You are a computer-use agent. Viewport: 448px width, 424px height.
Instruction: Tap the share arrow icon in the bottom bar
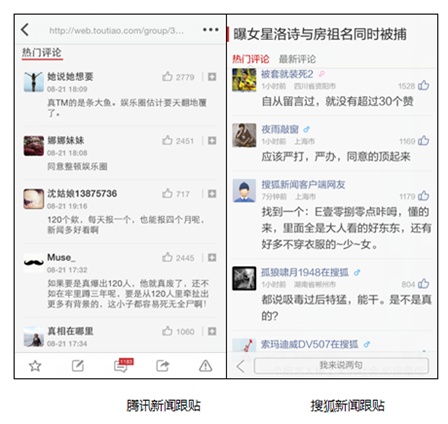(x=163, y=366)
